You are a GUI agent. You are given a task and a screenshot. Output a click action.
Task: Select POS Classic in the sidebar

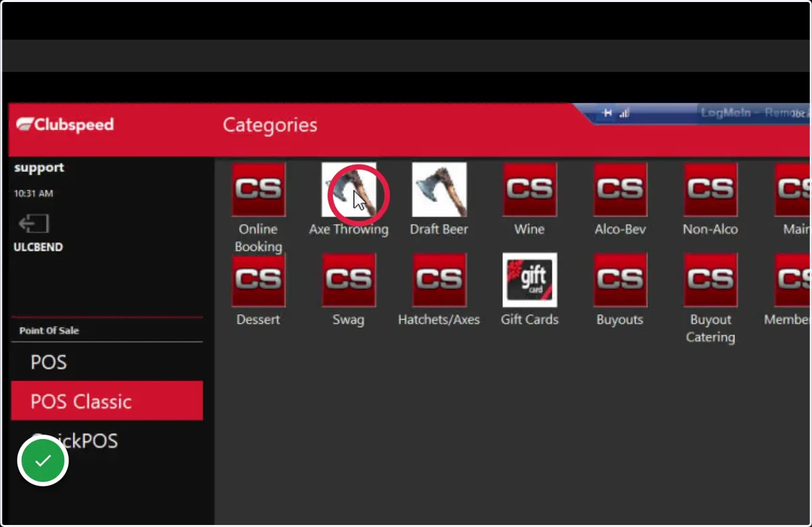point(107,401)
